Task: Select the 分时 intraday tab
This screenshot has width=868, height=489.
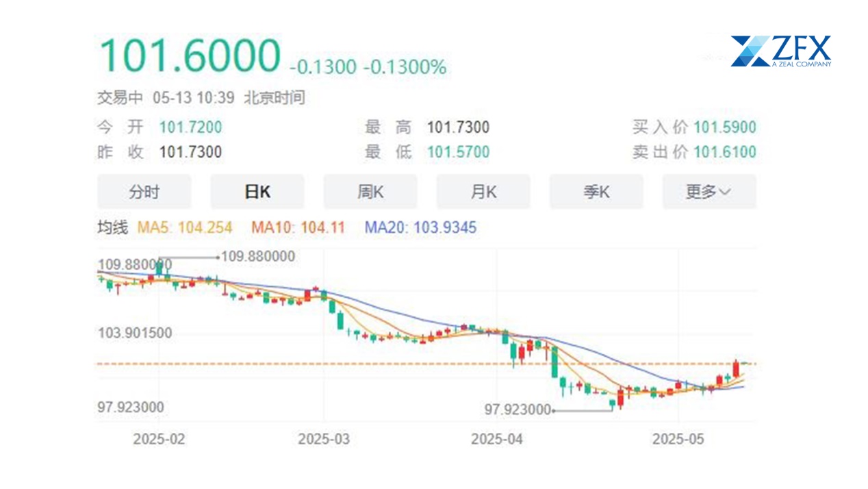Action: point(144,192)
